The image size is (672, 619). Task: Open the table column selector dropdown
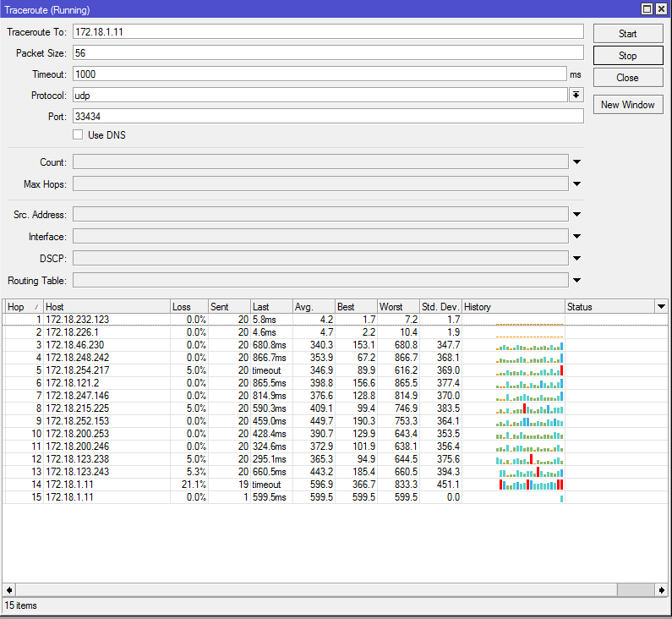click(x=661, y=307)
